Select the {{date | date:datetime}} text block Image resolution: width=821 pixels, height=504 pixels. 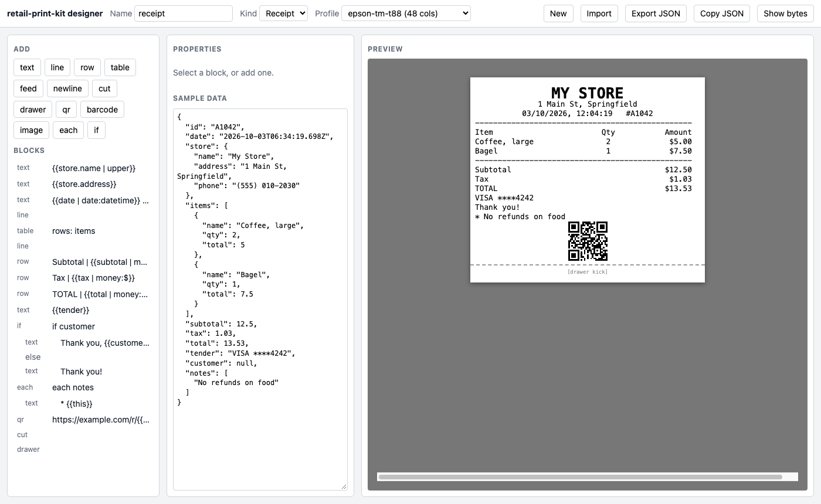83,200
